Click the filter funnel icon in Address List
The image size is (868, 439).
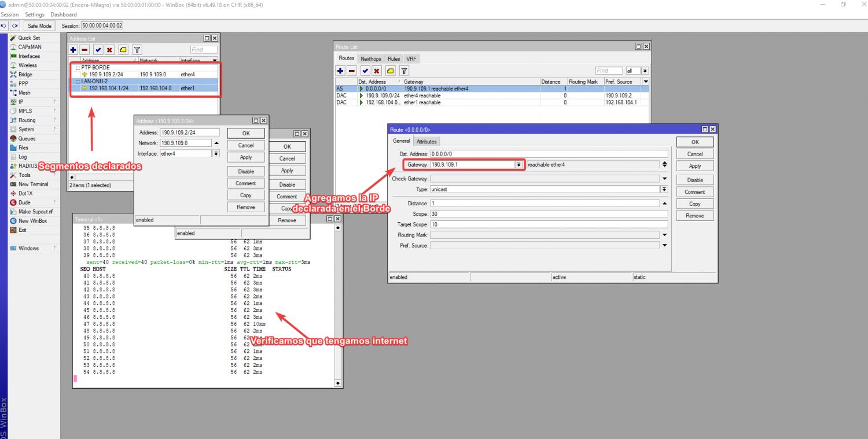[137, 50]
